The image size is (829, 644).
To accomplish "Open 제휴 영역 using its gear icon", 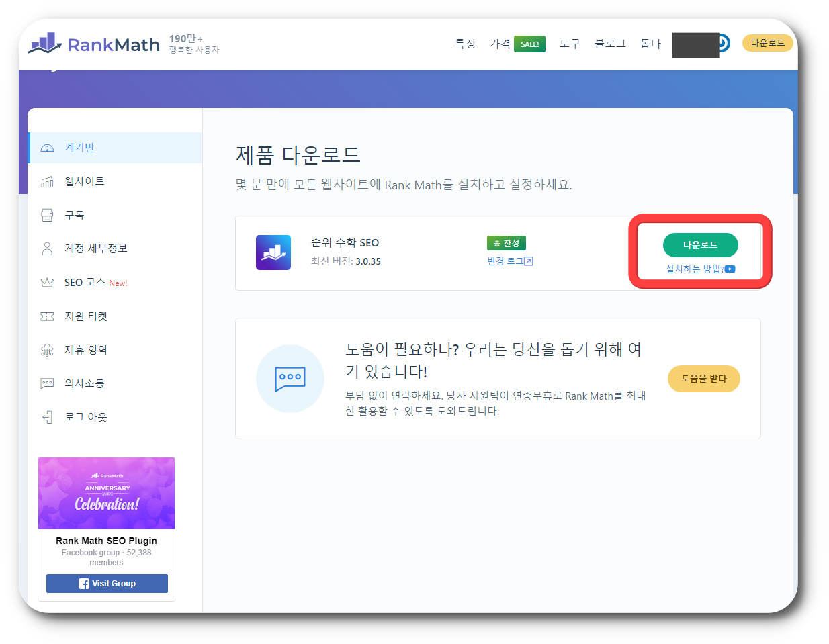I will click(47, 349).
